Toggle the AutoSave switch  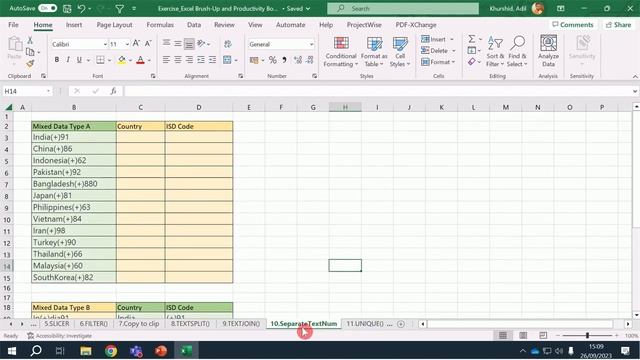[47, 8]
